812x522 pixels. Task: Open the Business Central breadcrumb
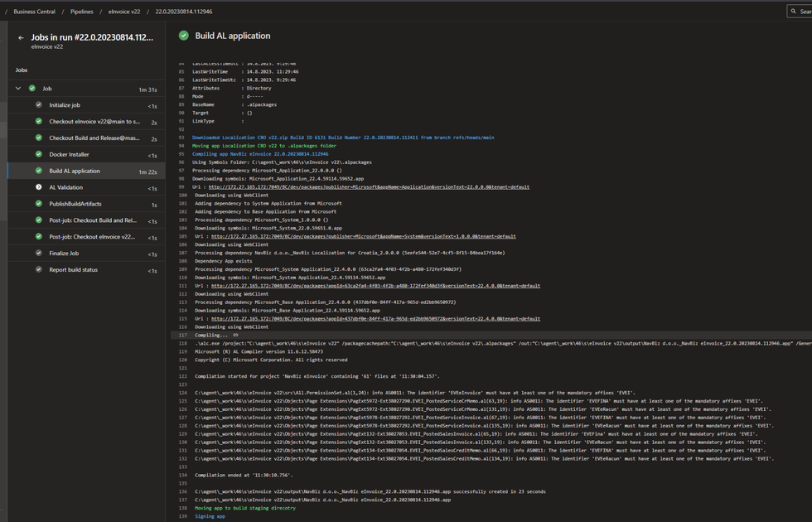point(34,12)
